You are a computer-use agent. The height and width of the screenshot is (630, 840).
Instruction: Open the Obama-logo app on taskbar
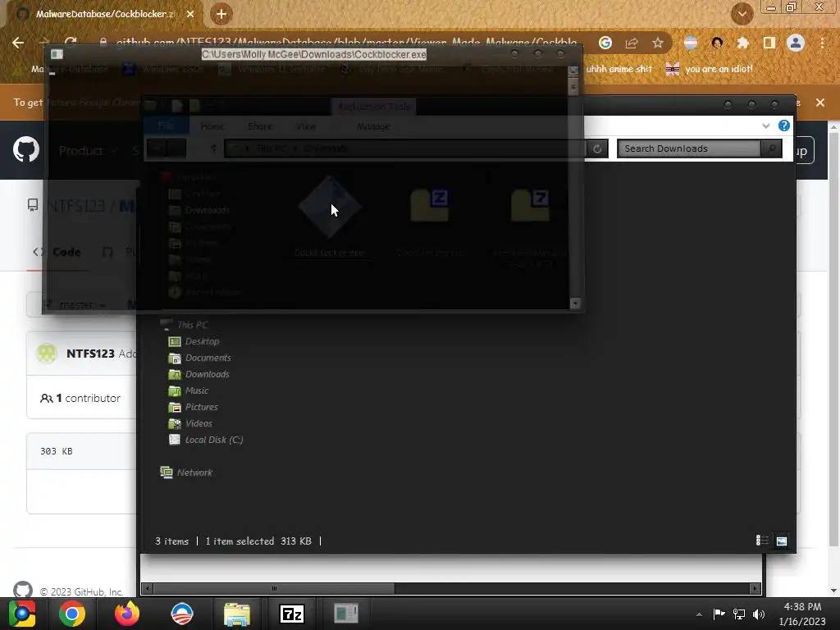(181, 614)
